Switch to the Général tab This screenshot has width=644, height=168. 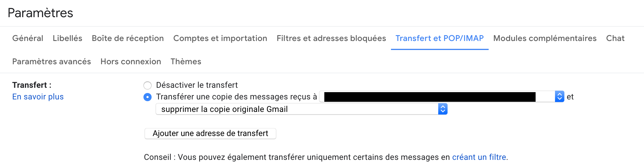pyautogui.click(x=28, y=38)
